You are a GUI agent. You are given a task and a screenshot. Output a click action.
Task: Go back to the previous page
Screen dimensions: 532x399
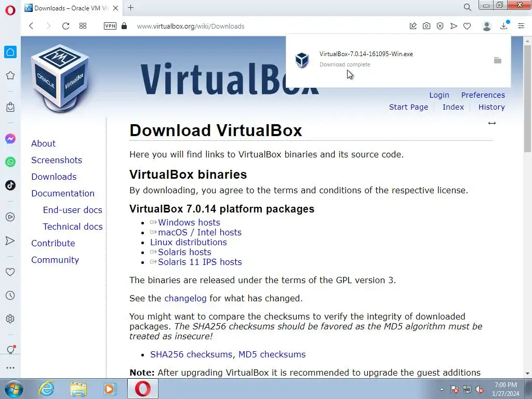[x=31, y=26]
